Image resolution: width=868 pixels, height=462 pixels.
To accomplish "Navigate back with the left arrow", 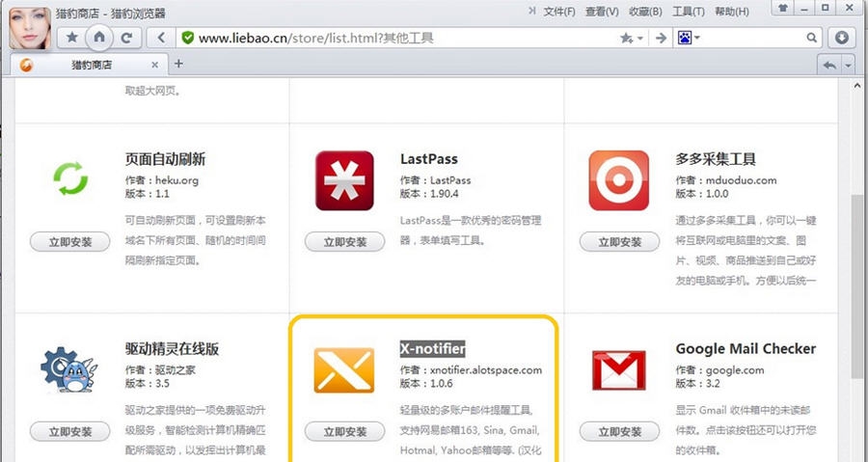I will coord(161,38).
